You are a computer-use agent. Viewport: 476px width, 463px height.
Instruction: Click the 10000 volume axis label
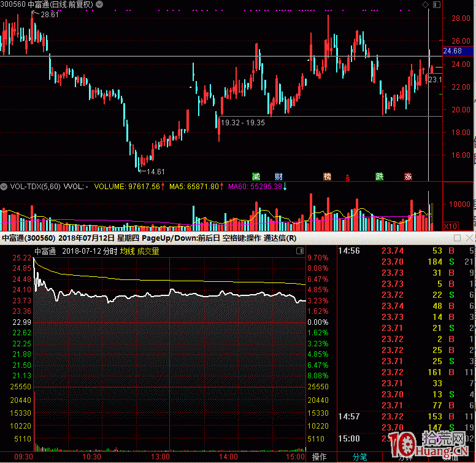459,204
